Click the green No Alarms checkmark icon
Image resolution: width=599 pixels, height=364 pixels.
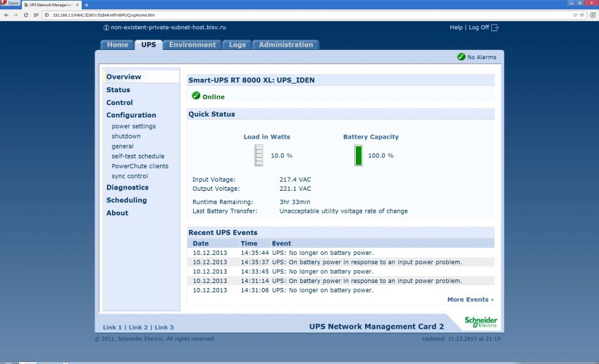click(461, 57)
